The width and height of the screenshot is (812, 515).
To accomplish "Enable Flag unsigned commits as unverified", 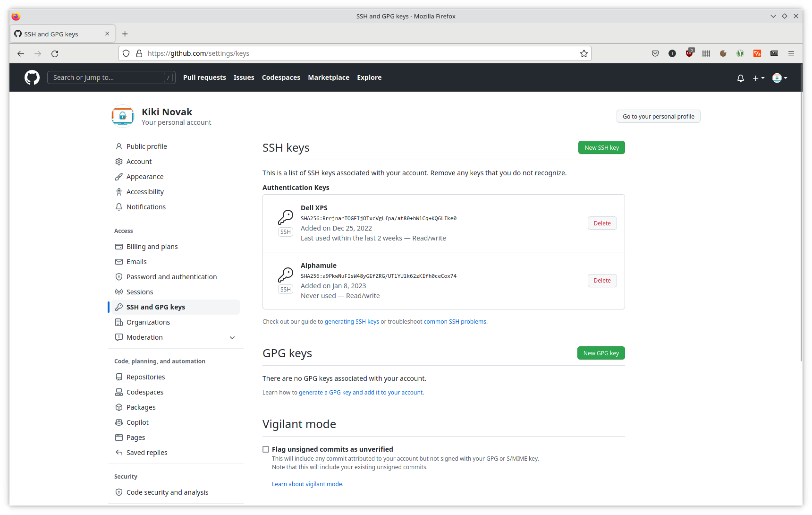I will [x=266, y=449].
